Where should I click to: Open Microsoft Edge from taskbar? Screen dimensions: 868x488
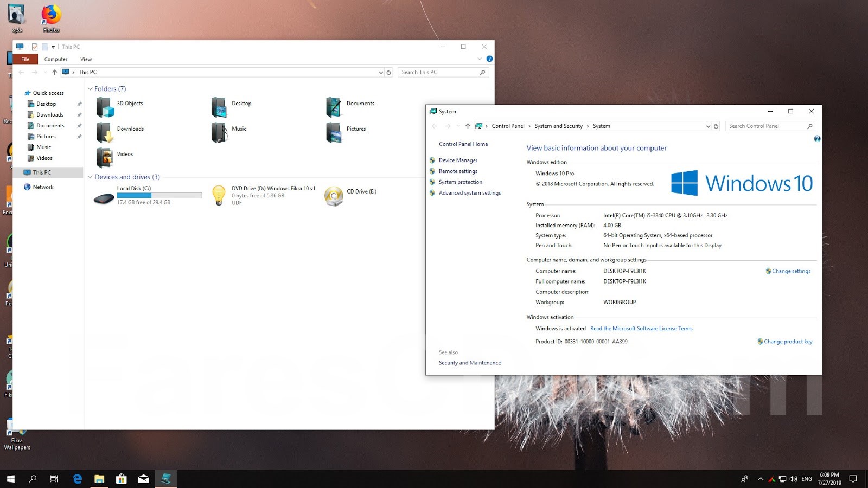click(77, 479)
